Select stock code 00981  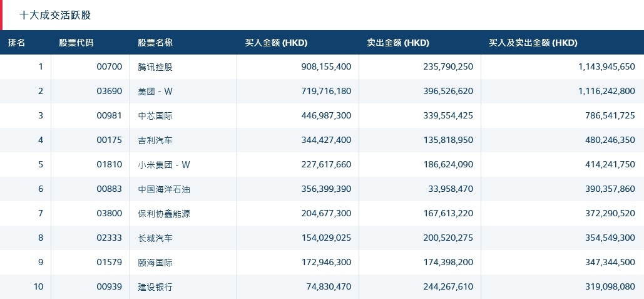(110, 115)
